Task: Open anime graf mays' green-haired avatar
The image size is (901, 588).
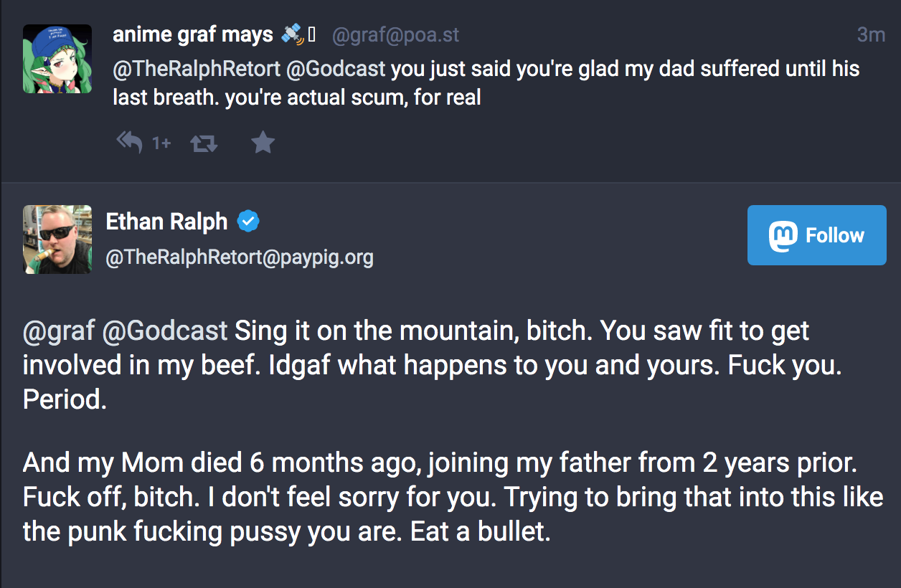Action: click(x=57, y=59)
